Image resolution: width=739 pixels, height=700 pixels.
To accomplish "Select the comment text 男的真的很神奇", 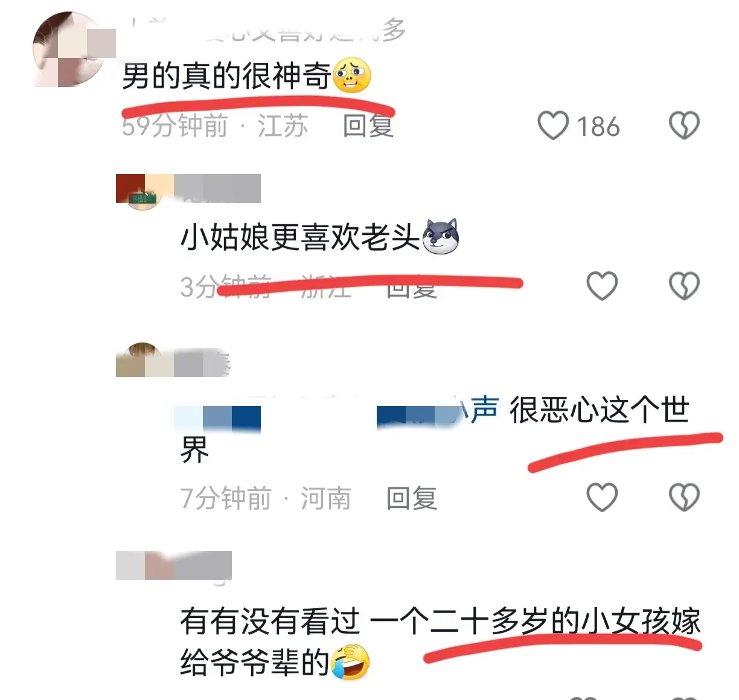I will click(x=226, y=77).
